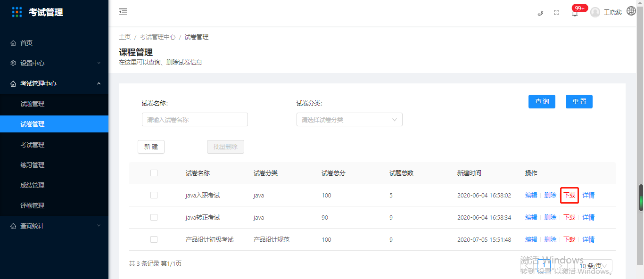Screen dimensions: 644x279
Task: Click 详情 for 产品设计初级考试
Action: 588,239
